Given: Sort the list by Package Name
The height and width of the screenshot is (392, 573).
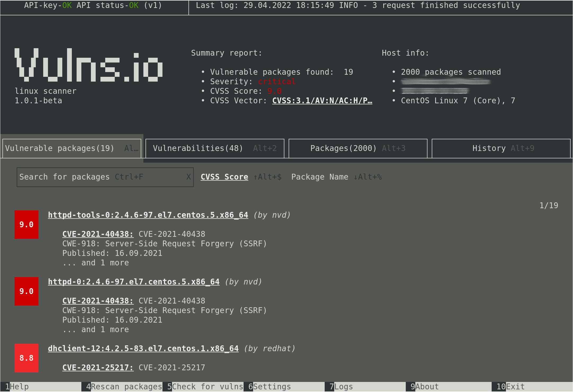Looking at the screenshot, I should 320,177.
